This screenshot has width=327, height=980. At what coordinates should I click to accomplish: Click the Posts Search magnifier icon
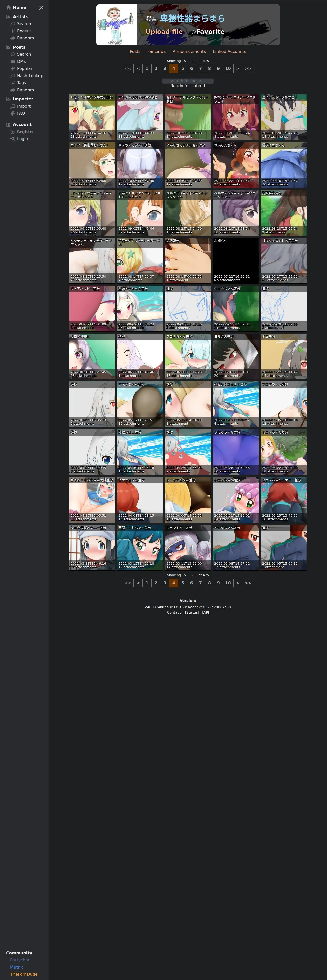click(x=13, y=54)
